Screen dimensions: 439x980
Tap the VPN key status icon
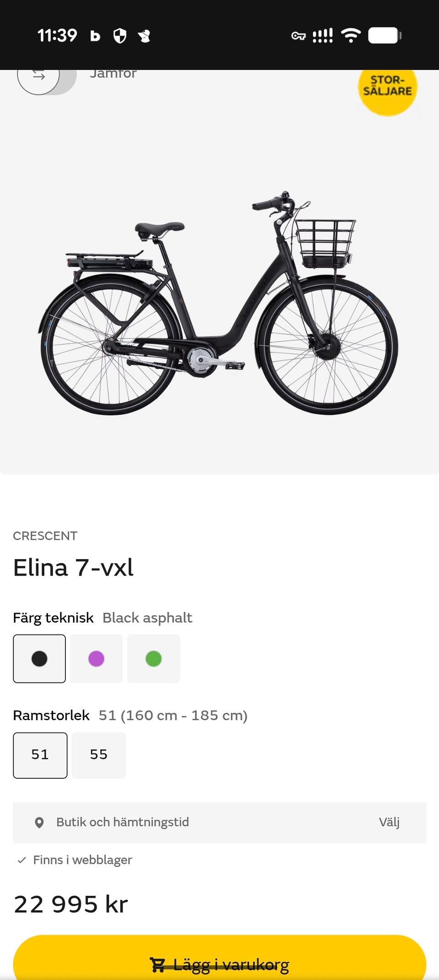[298, 36]
